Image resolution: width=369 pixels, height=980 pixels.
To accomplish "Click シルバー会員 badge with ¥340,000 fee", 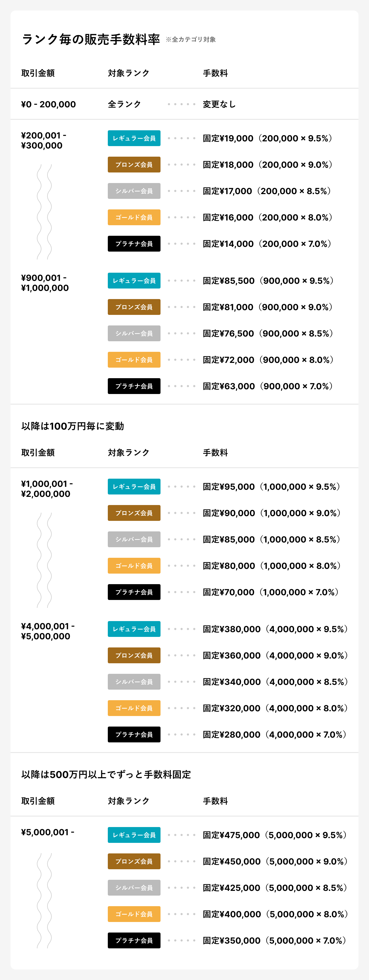I will point(134,682).
